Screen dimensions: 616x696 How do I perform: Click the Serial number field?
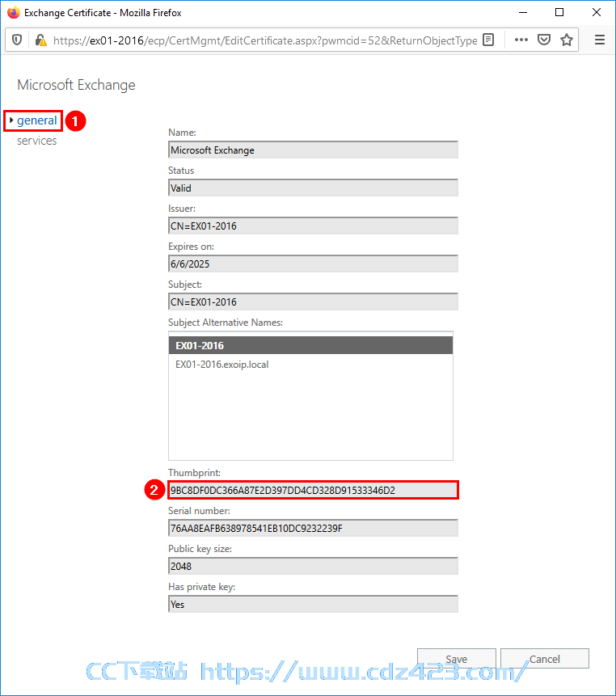[313, 528]
